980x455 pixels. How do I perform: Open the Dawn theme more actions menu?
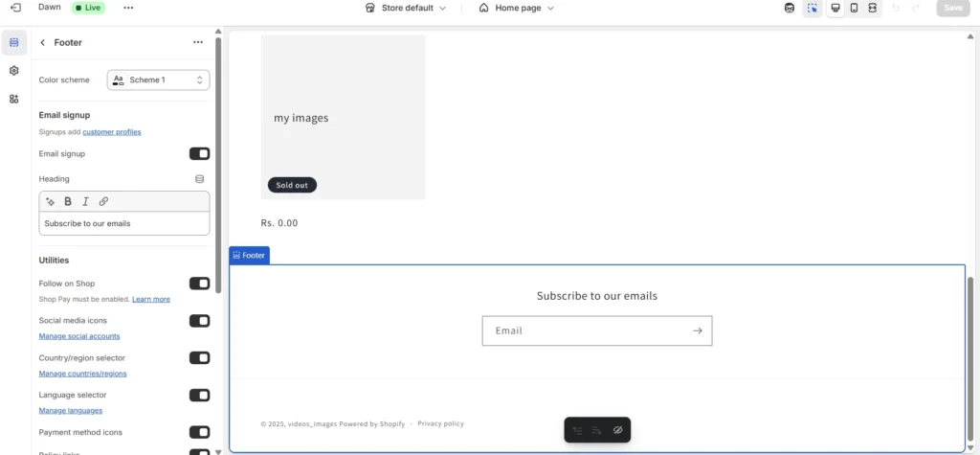[x=128, y=8]
